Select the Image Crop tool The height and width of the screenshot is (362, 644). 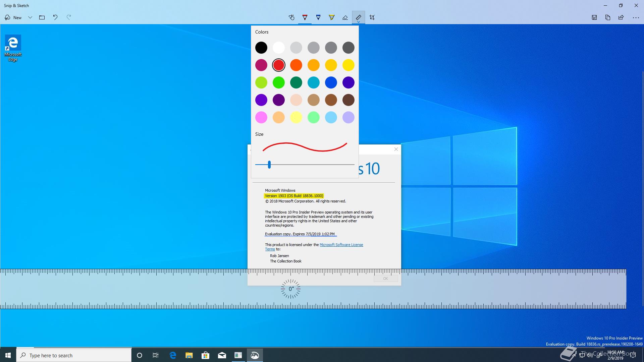372,17
